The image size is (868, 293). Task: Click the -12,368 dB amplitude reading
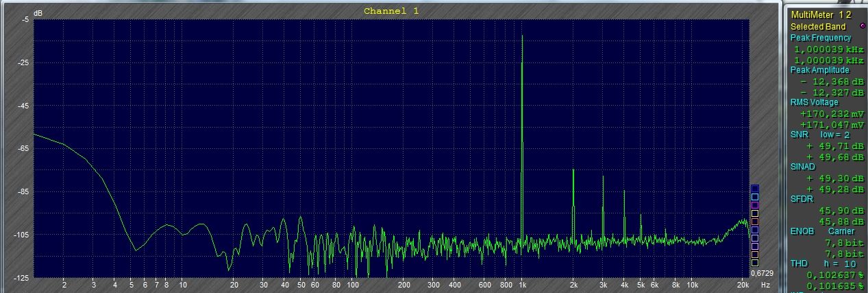pos(832,82)
